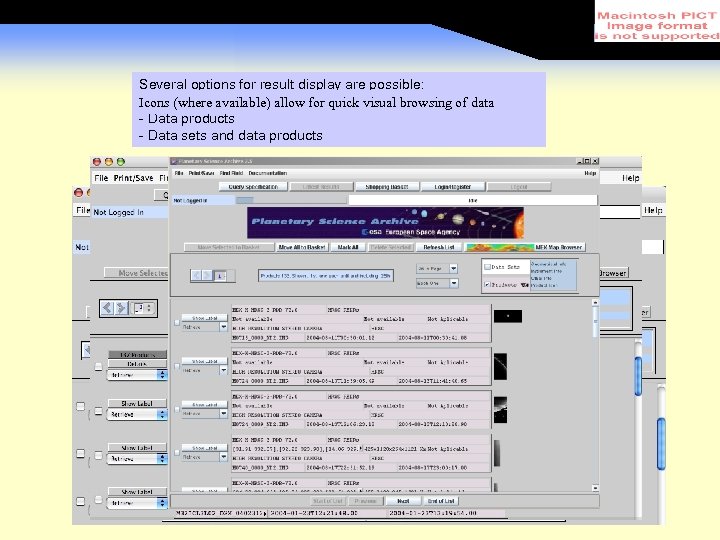The width and height of the screenshot is (720, 540).
Task: Click the products count summary field
Action: 326,276
